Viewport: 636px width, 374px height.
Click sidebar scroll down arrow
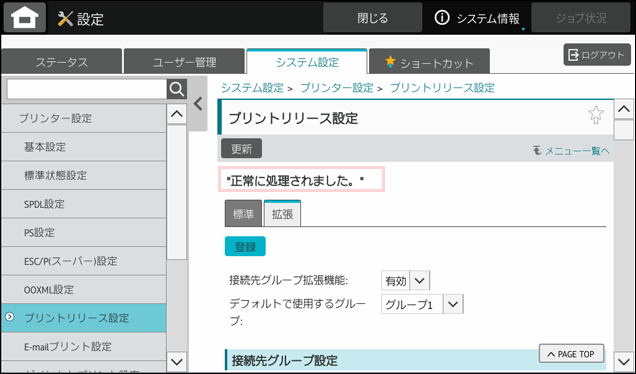coord(177,361)
